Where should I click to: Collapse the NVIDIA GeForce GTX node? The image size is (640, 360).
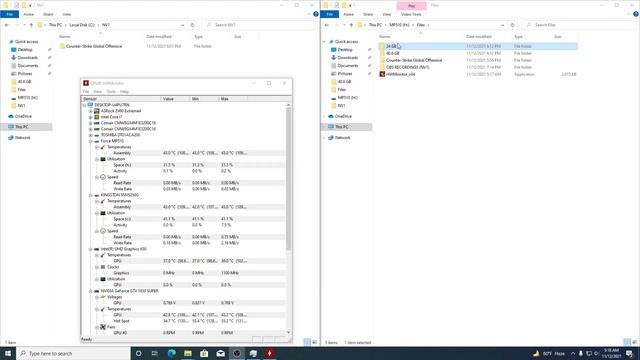click(x=91, y=291)
